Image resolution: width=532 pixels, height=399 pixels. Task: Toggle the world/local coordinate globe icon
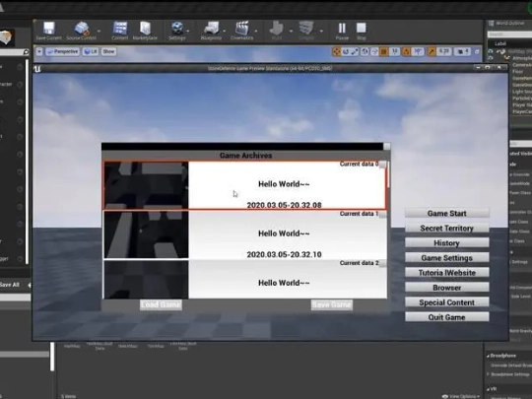365,51
